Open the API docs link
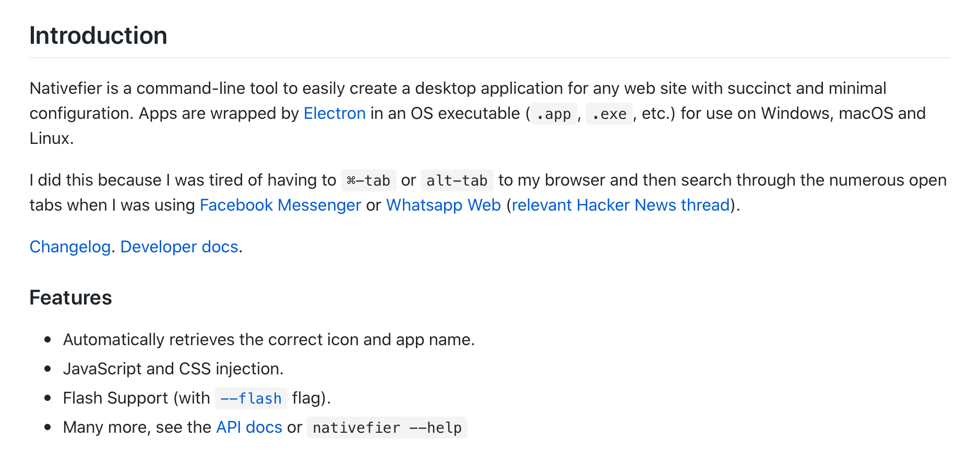This screenshot has height=463, width=980. click(x=249, y=427)
